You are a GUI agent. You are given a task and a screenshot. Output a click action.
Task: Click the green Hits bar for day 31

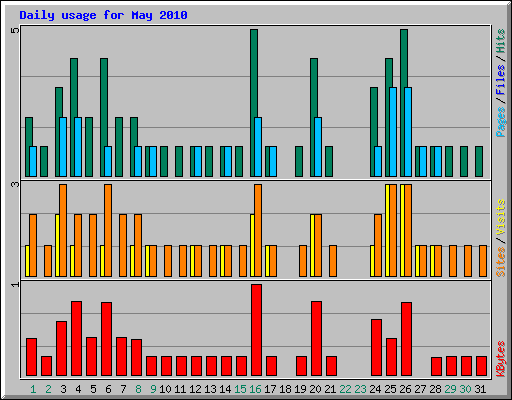coord(479,161)
